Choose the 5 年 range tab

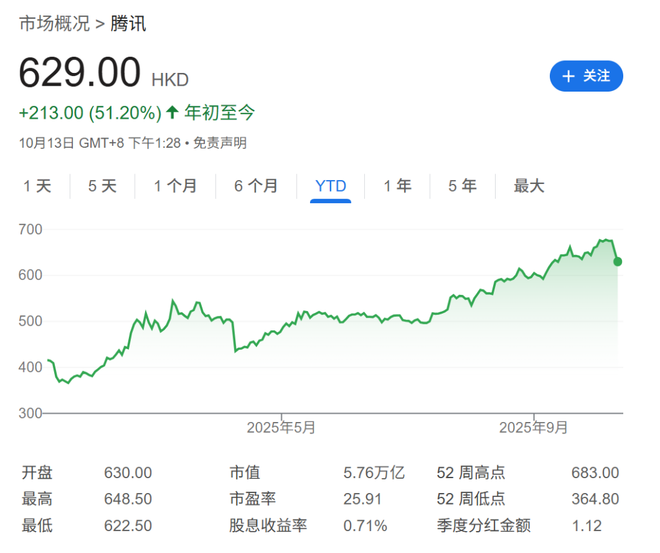click(462, 186)
